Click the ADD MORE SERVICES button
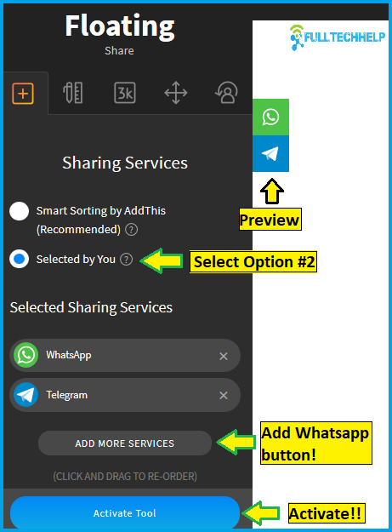 [x=125, y=443]
